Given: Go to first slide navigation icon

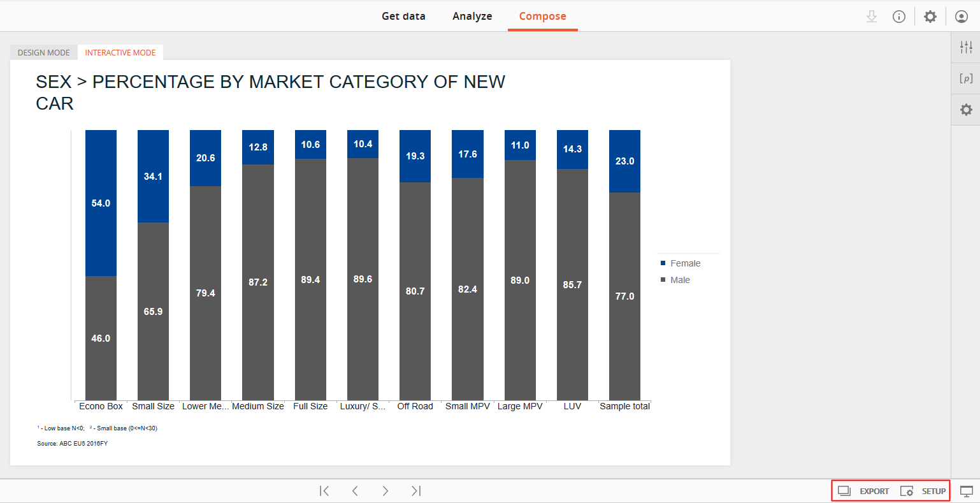Looking at the screenshot, I should pyautogui.click(x=324, y=491).
